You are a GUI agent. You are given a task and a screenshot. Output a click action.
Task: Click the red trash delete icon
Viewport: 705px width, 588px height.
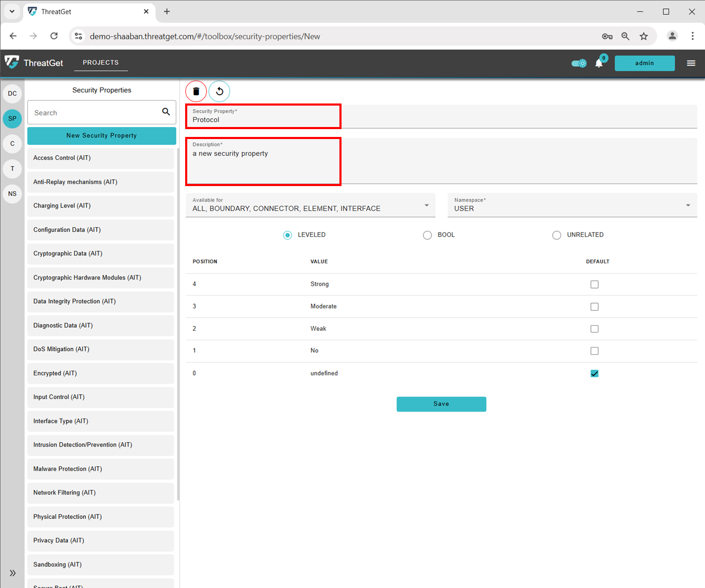(196, 91)
